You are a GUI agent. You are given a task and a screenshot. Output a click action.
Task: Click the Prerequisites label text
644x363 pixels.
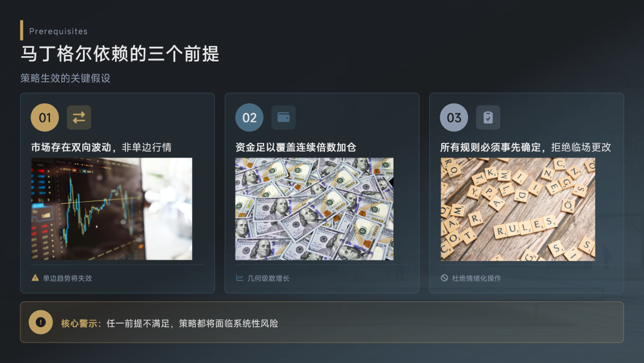[58, 31]
